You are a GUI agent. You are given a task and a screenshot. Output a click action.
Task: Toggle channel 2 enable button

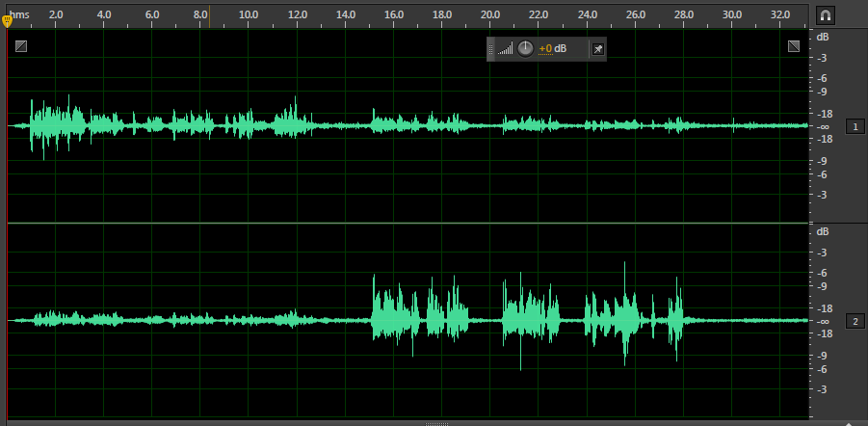point(855,321)
